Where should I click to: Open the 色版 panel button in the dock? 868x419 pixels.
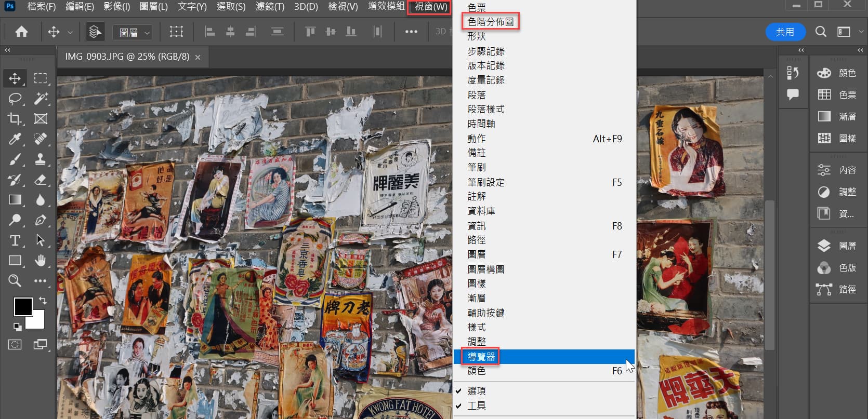[837, 267]
